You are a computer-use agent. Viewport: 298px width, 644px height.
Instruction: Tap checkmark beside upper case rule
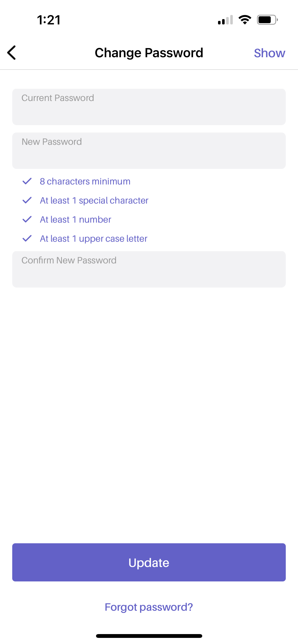pyautogui.click(x=27, y=239)
